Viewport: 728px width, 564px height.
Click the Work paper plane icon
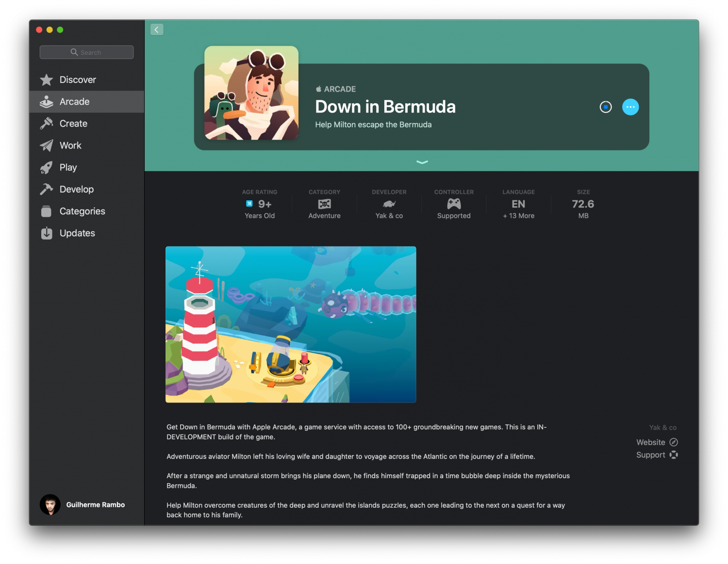click(x=47, y=145)
